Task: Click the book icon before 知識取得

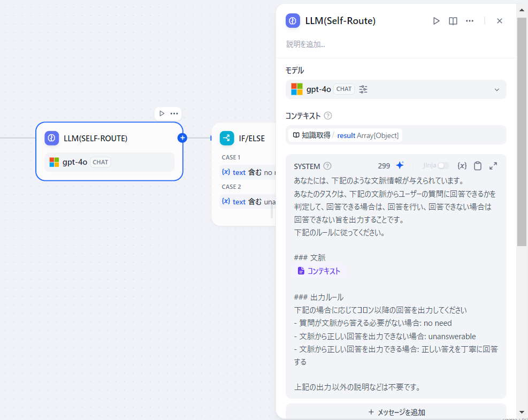Action: [296, 135]
